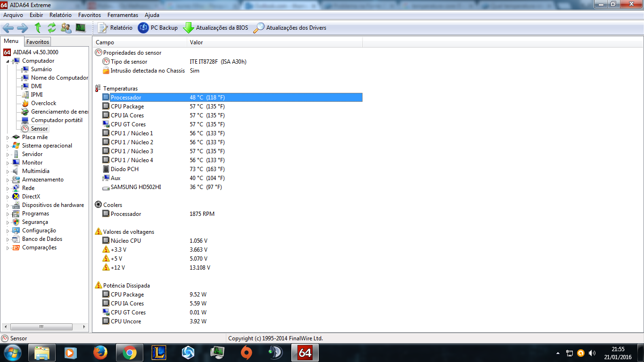The width and height of the screenshot is (644, 362).
Task: Click the green Up arrow toolbar icon
Action: pos(38,28)
